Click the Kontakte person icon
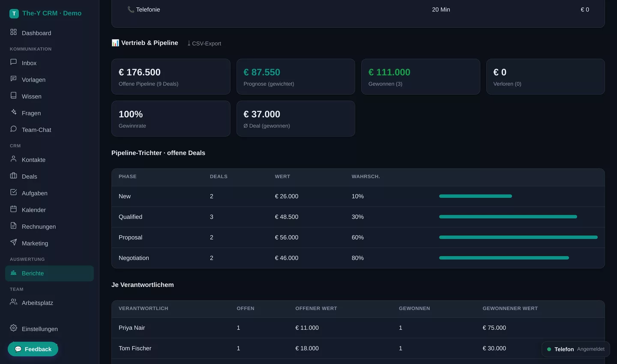Screen dimensions: 617x364 (x=13, y=159)
